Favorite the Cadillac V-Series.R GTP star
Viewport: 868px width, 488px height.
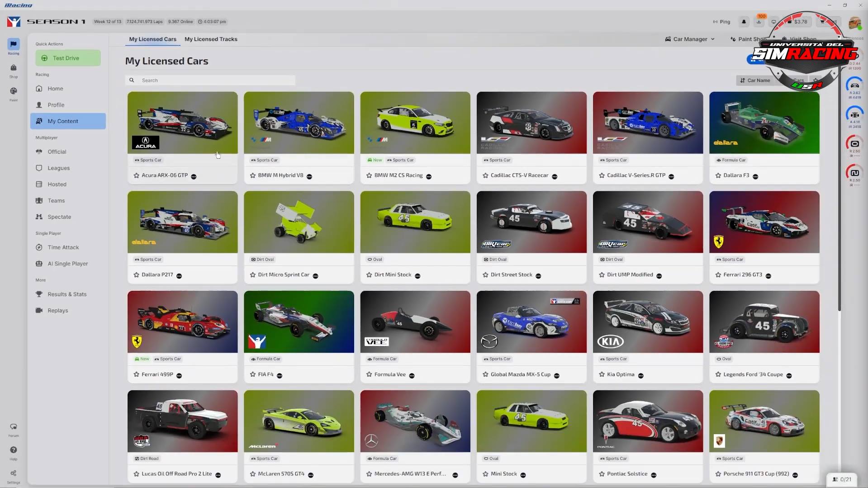coord(602,175)
